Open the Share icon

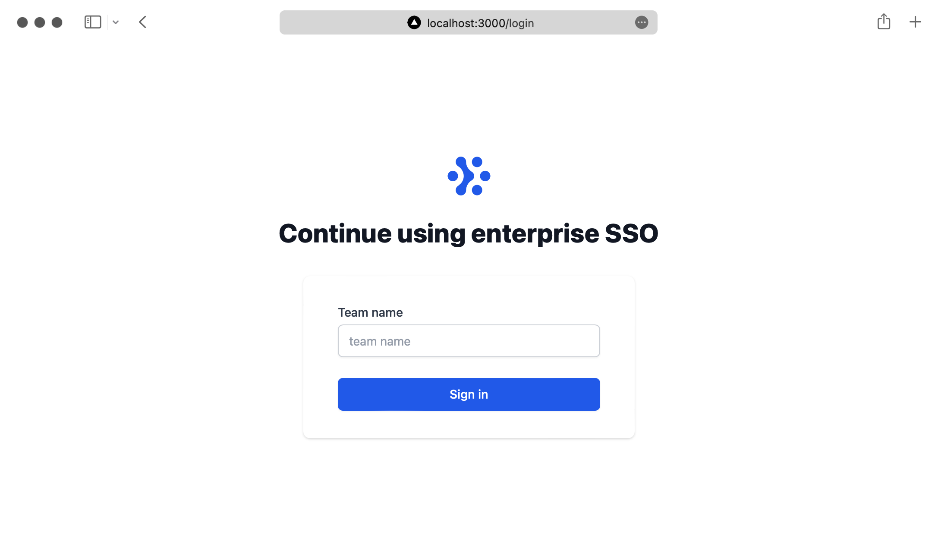tap(884, 22)
